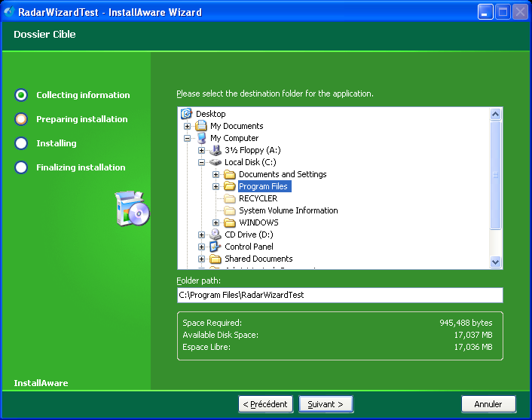Click the '17,036 MB' Espace Libre value
The height and width of the screenshot is (420, 532).
(x=473, y=348)
